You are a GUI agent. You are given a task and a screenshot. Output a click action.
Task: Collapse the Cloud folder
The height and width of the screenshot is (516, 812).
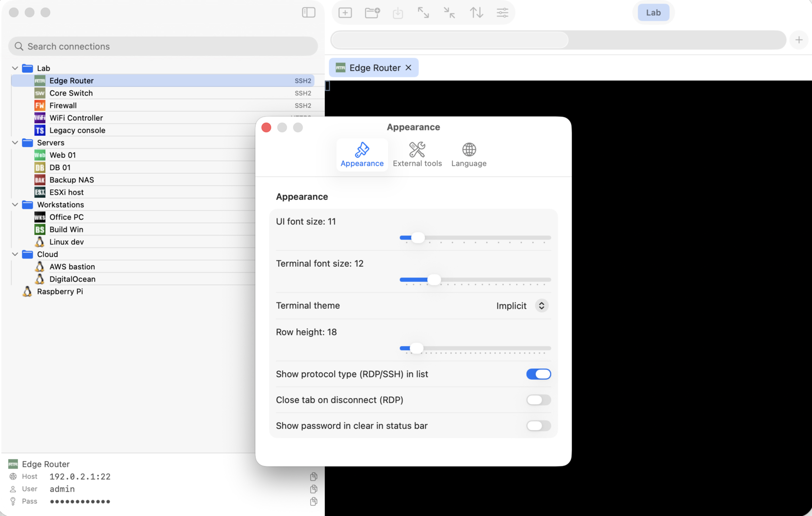point(15,254)
